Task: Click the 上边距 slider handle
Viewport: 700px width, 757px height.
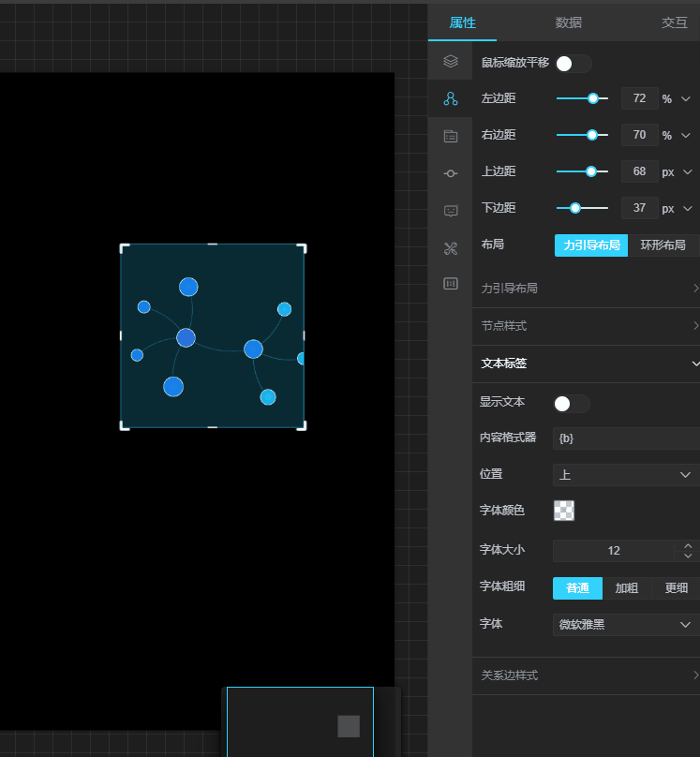Action: pyautogui.click(x=591, y=171)
